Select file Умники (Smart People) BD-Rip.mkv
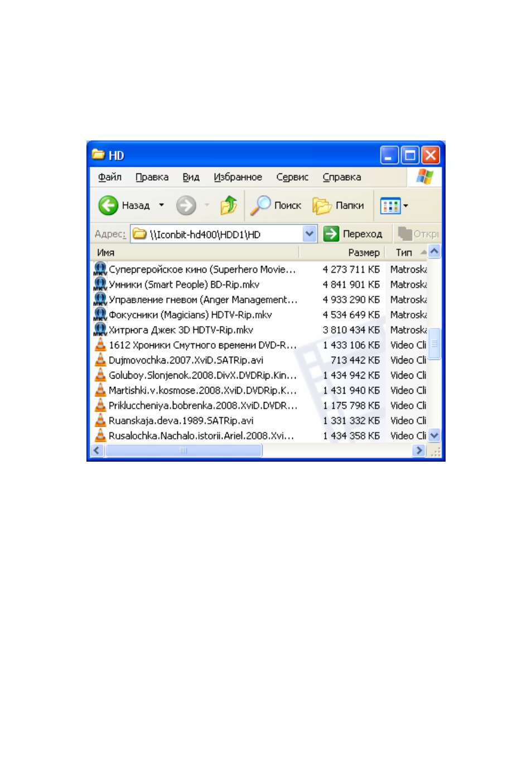The height and width of the screenshot is (770, 532). point(184,284)
